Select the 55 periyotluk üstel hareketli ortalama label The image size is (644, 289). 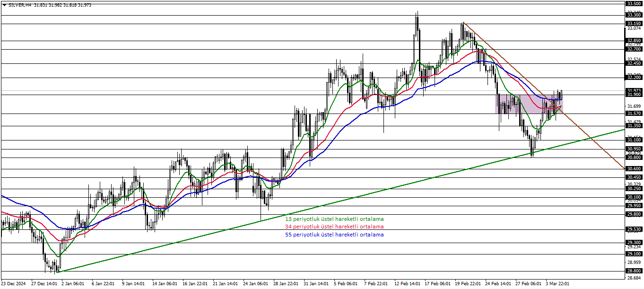(334, 234)
